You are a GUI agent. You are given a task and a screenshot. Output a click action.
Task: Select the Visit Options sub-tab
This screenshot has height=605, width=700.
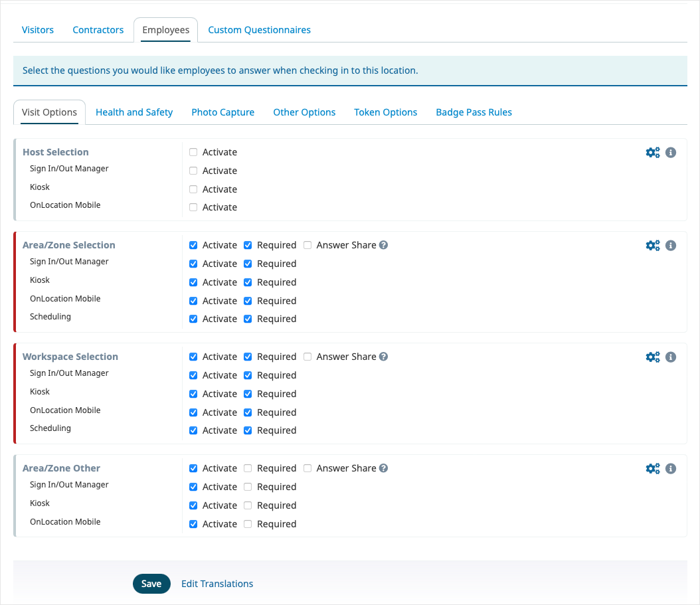click(49, 112)
